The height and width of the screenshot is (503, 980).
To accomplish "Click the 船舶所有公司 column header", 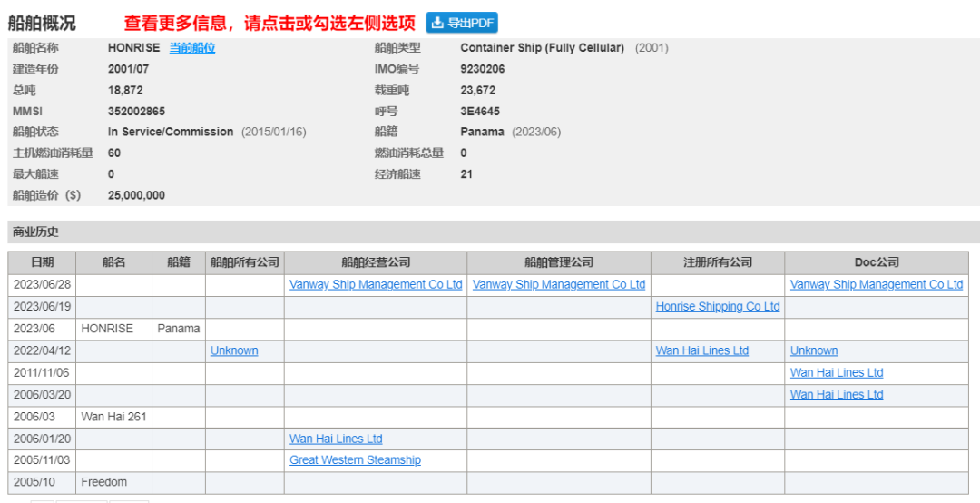I will pos(245,262).
